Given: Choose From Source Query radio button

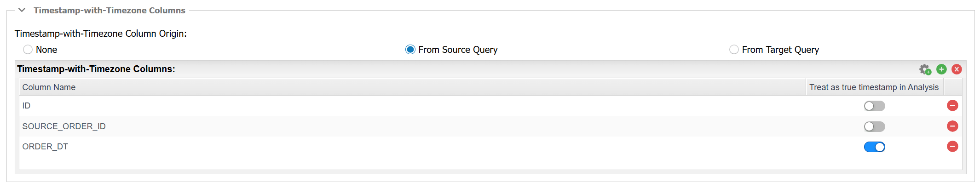Looking at the screenshot, I should click(x=410, y=50).
